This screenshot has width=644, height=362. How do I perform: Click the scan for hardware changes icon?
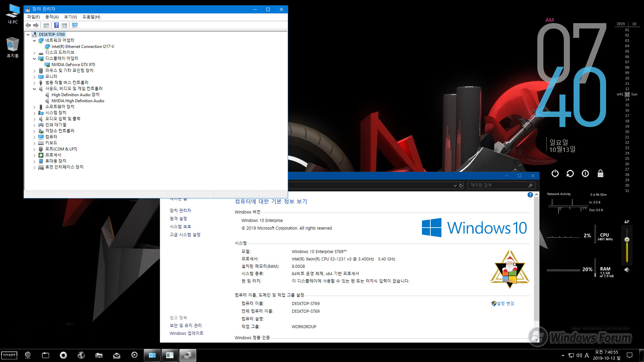tap(75, 25)
